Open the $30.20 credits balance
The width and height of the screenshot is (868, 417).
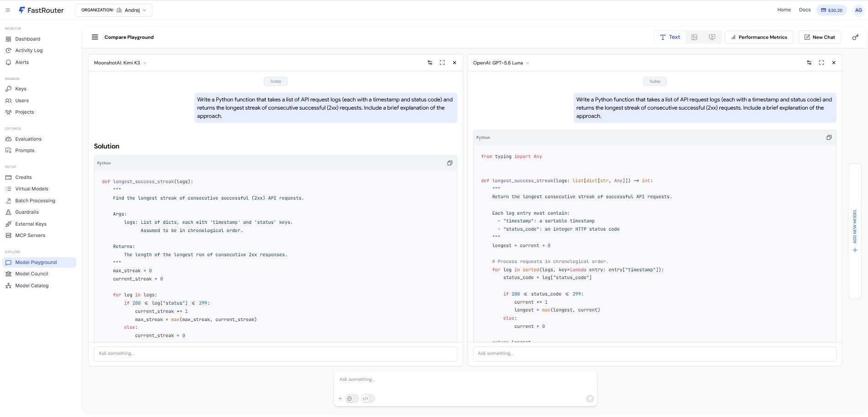point(832,10)
